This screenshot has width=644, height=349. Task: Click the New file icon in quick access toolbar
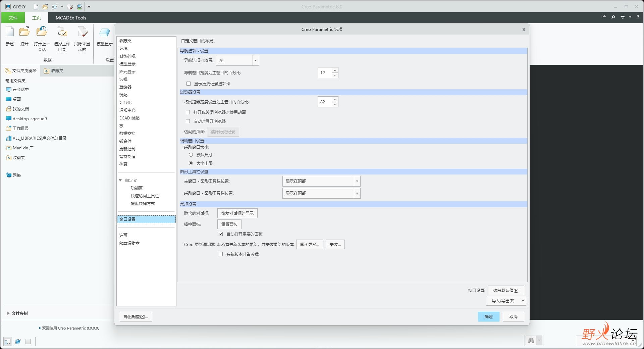click(36, 7)
